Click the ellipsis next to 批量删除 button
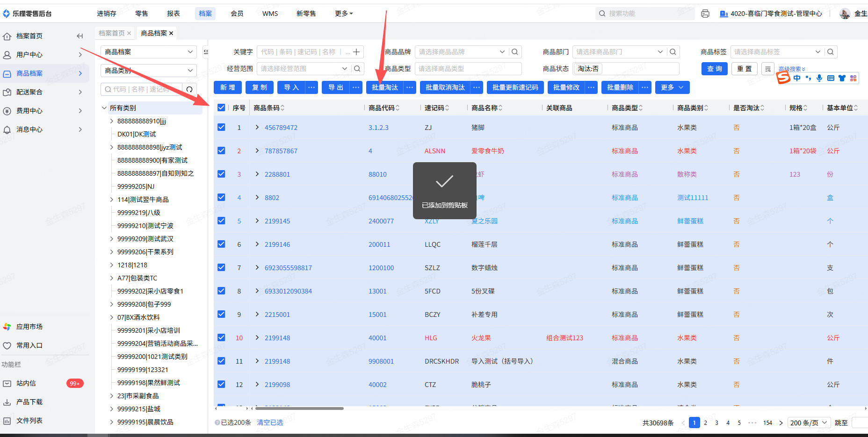 coord(645,87)
